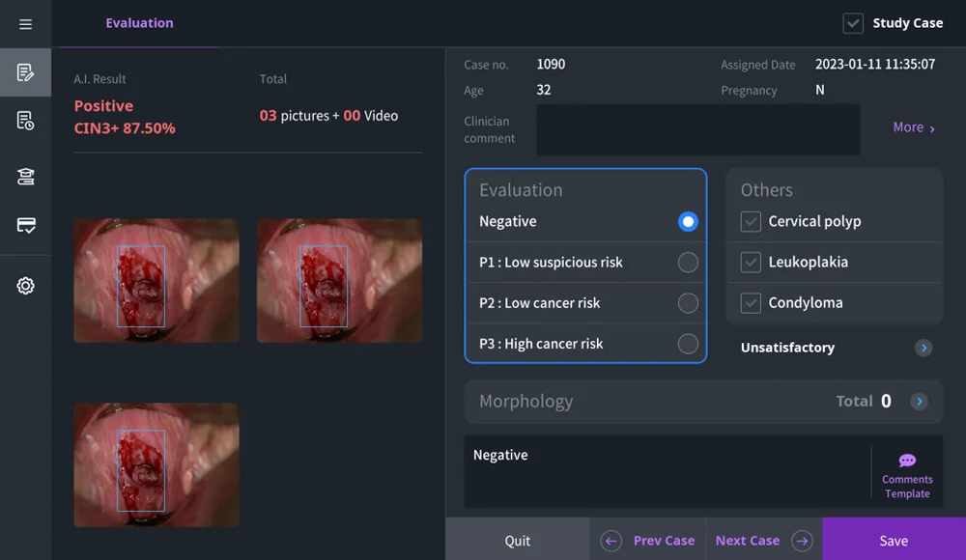Open the bottom-left cervix image thumbnail
This screenshot has width=966, height=560.
156,465
